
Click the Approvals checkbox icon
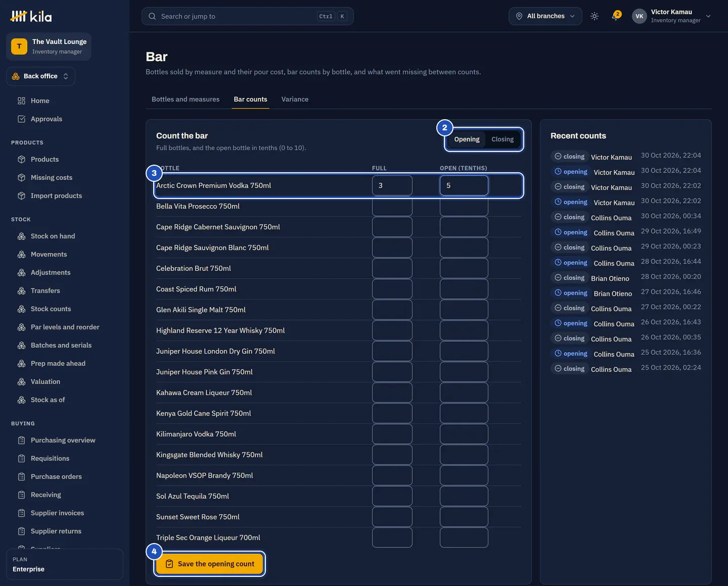(x=21, y=119)
